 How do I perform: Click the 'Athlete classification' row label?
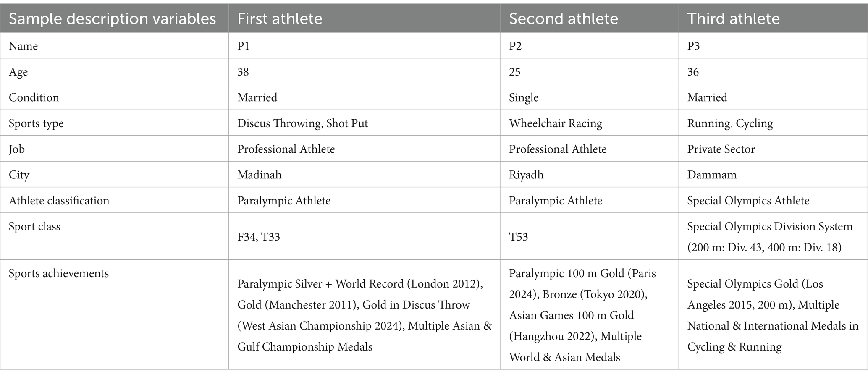[x=59, y=200]
